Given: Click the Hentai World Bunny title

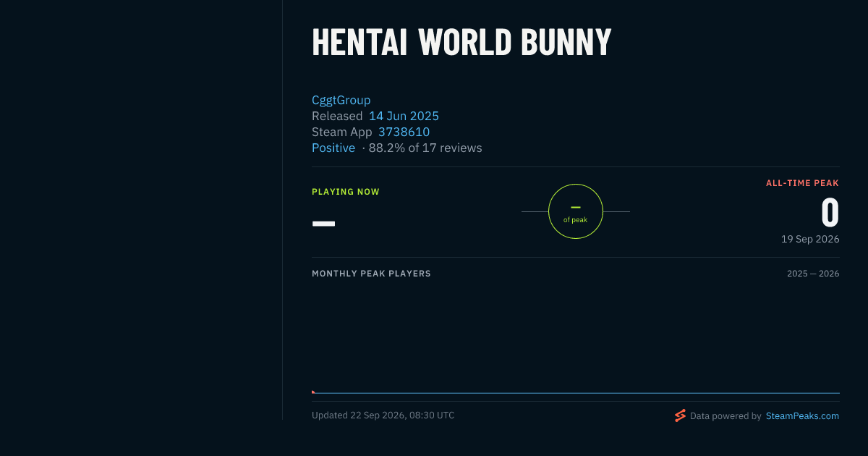Looking at the screenshot, I should 461,42.
